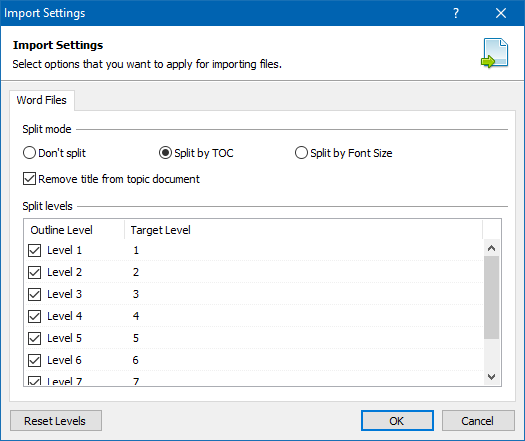Click the Level 4 row label
The height and width of the screenshot is (441, 525).
[64, 316]
